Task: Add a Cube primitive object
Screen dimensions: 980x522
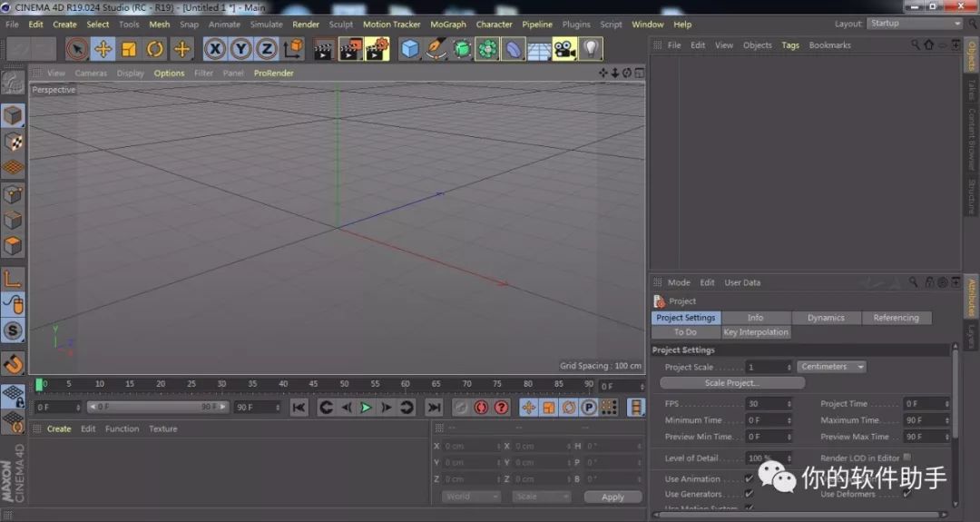Action: click(409, 49)
